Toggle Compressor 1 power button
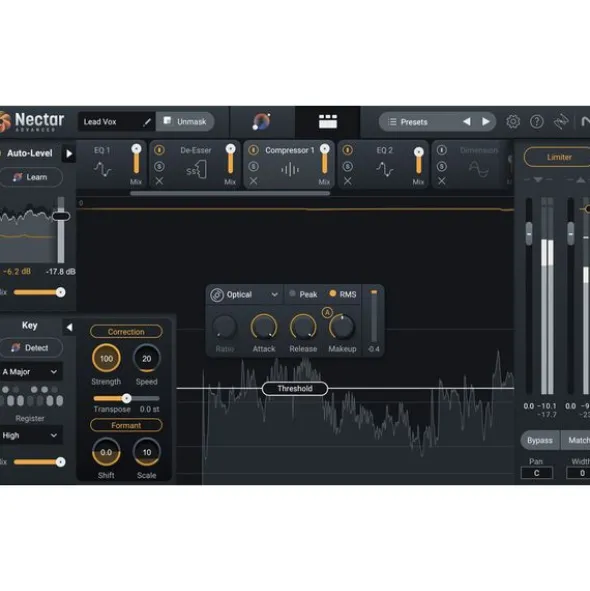 coord(253,150)
